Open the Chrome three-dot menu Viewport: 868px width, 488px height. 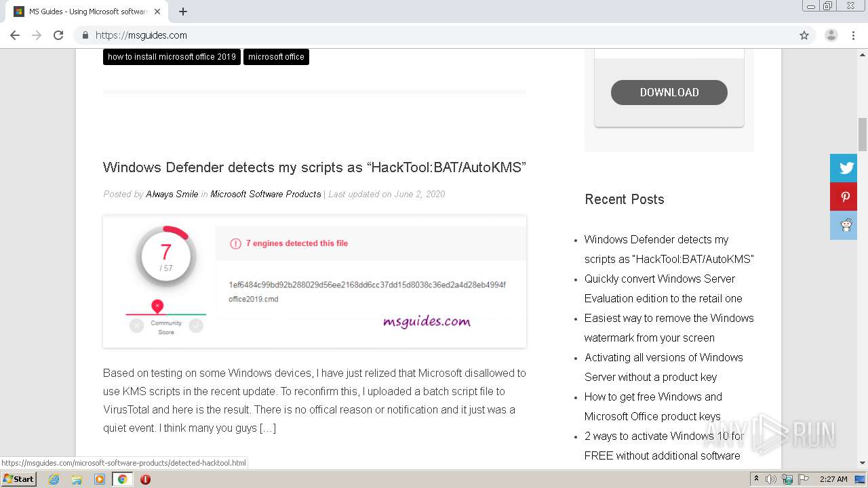pyautogui.click(x=853, y=35)
